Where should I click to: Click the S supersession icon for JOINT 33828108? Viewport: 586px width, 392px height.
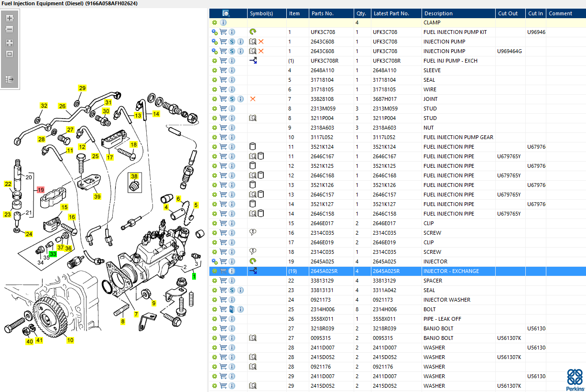[232, 99]
